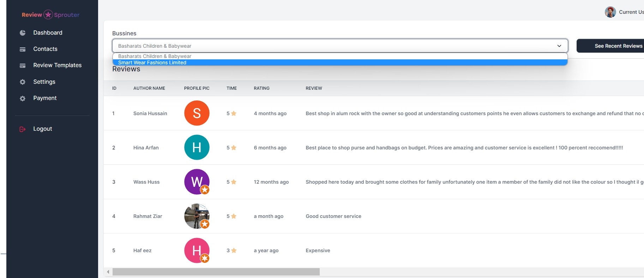Image resolution: width=644 pixels, height=278 pixels.
Task: Click the AUTHOR NAME column header
Action: [149, 88]
